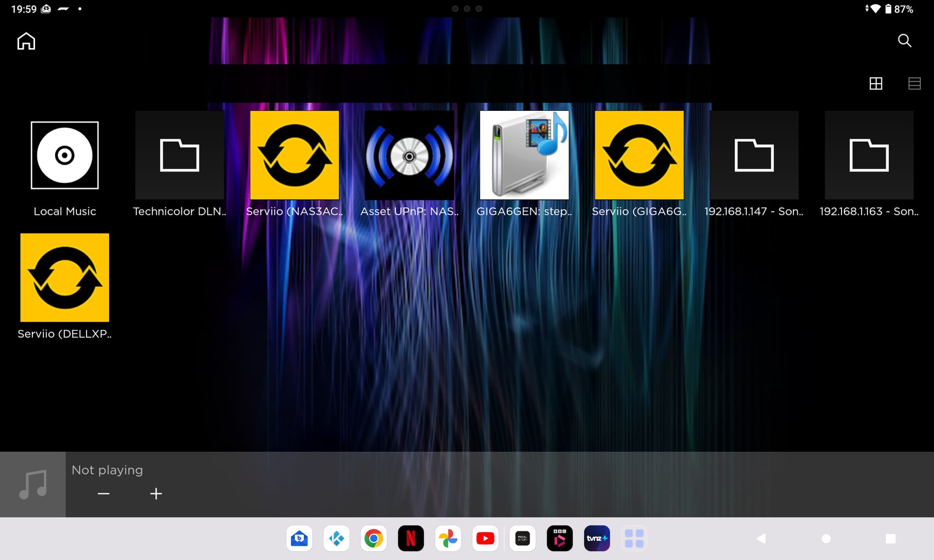
Task: Open Serviio NAS3AC media server
Action: coord(294,156)
